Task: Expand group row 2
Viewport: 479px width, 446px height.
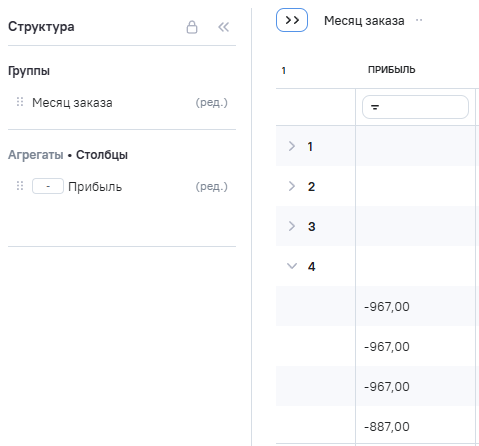Action: [292, 186]
